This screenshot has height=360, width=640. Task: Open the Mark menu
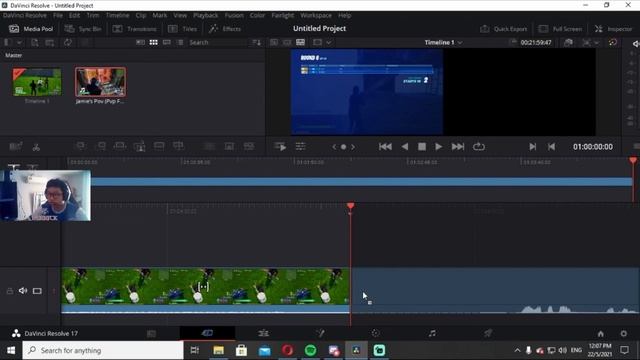160,15
